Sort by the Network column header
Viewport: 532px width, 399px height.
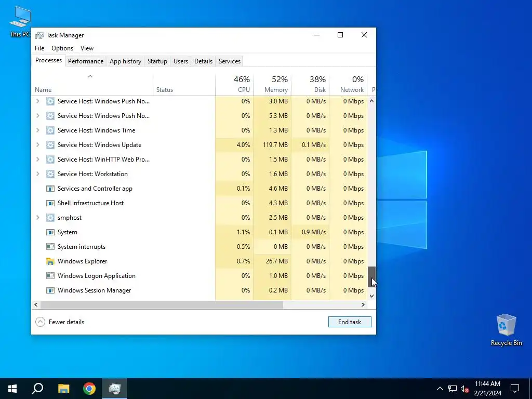coord(349,85)
